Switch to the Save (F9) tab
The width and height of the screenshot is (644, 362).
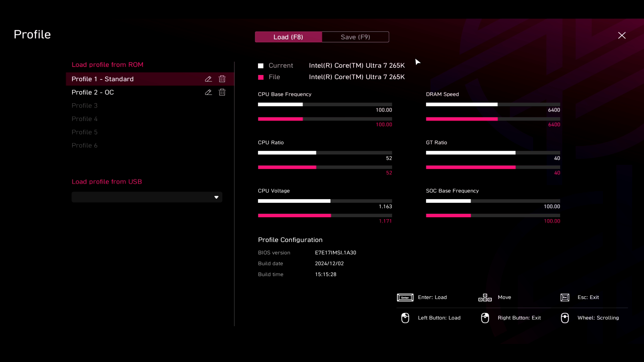pyautogui.click(x=355, y=37)
